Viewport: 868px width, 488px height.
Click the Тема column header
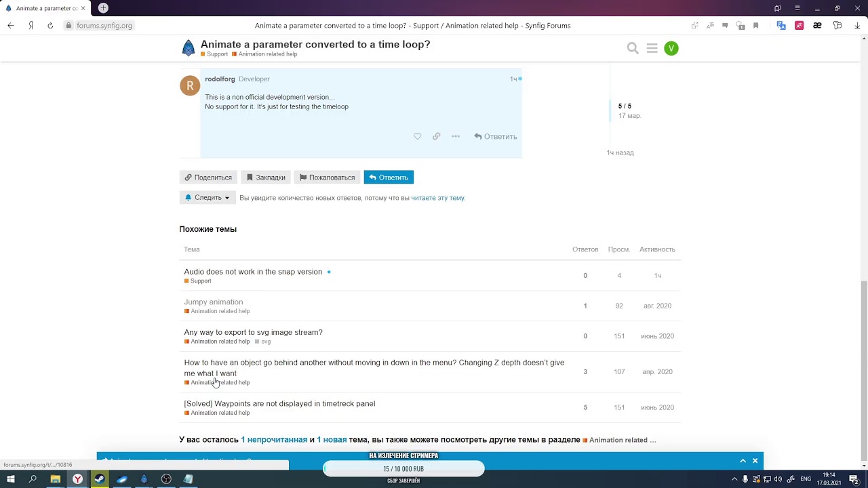click(192, 249)
